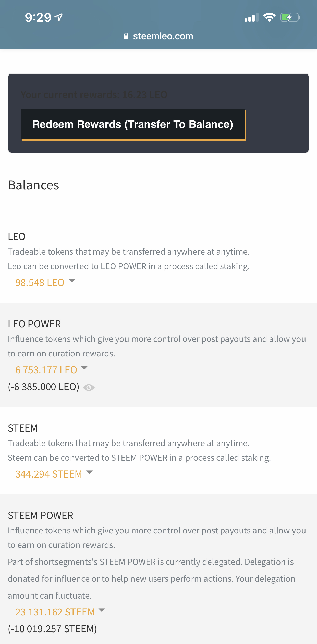Expand the 23 131.162 STEEM dropdown arrow
Viewport: 317px width, 644px height.
pos(102,610)
